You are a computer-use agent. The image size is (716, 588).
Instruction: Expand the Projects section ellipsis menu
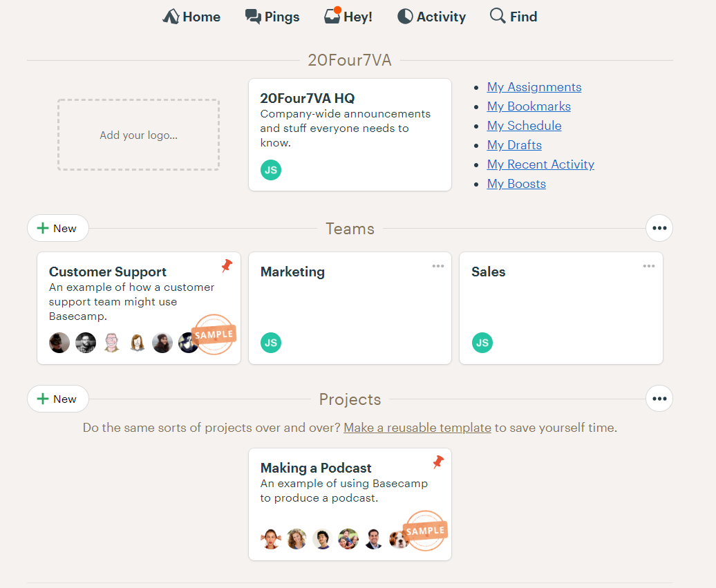pos(659,399)
